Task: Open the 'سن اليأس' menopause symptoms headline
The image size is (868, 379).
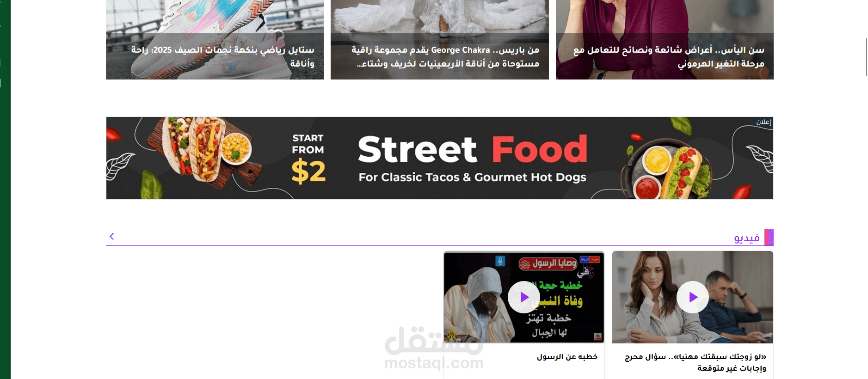Action: pos(669,56)
